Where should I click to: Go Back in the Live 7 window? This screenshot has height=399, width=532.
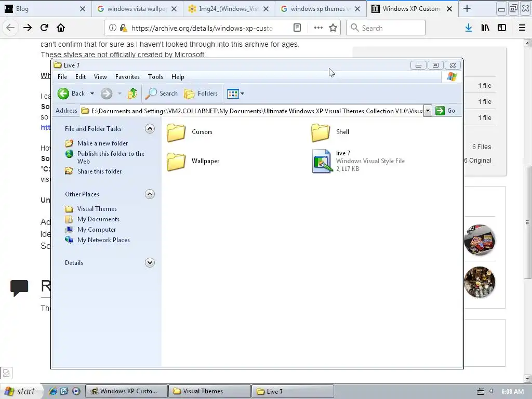(71, 94)
